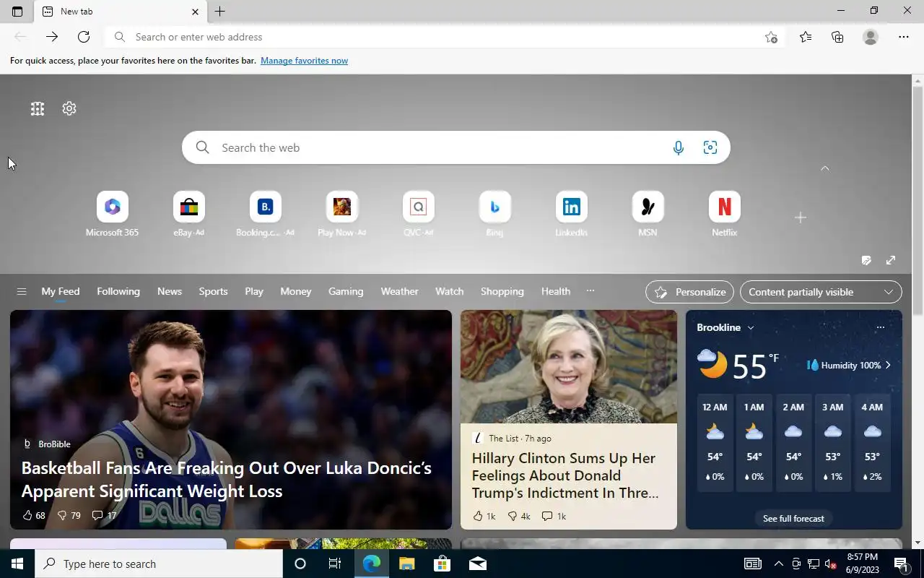This screenshot has height=578, width=924.
Task: Like the Hillary Clinton article
Action: tap(484, 516)
